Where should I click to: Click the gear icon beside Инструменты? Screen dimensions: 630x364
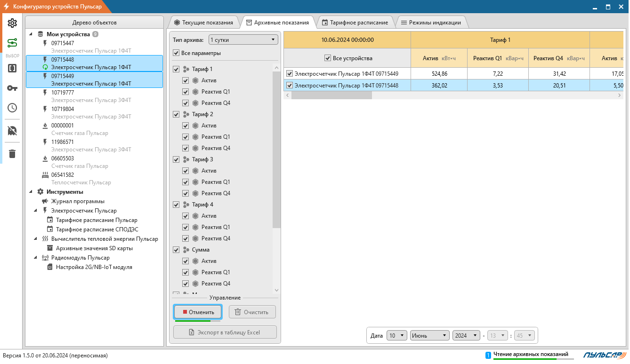click(40, 192)
